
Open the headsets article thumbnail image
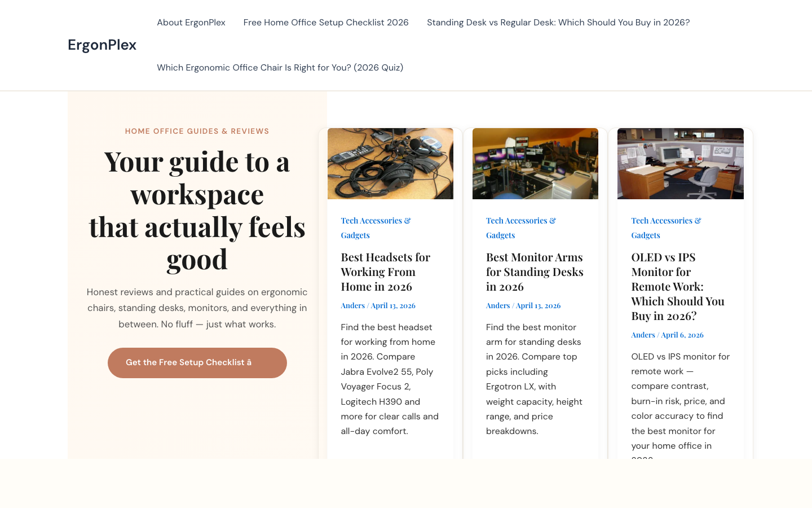pos(390,164)
